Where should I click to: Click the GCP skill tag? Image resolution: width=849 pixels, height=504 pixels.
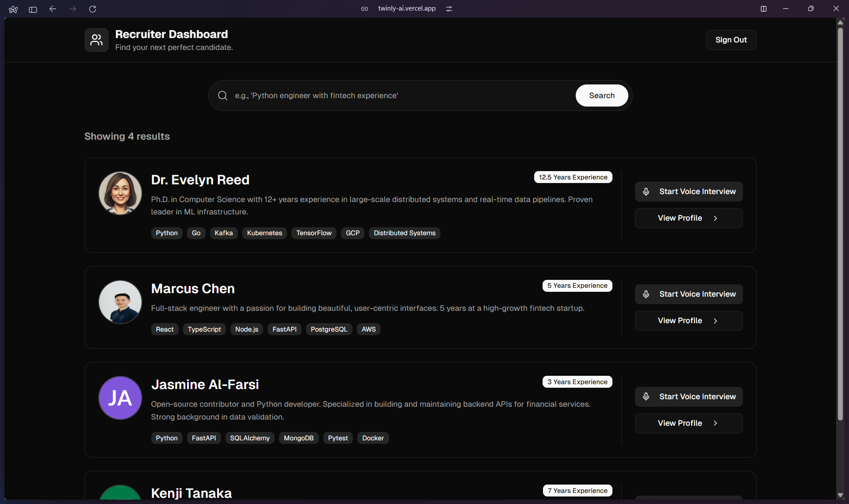353,233
